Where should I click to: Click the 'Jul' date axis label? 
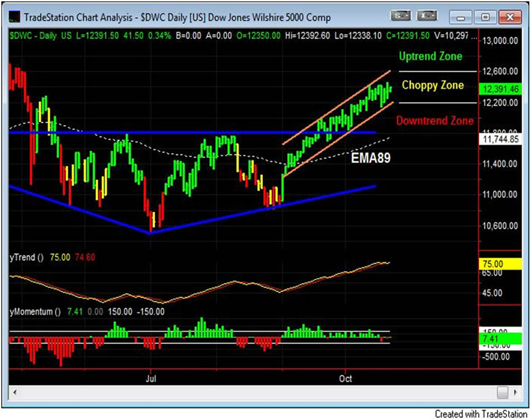coord(151,379)
